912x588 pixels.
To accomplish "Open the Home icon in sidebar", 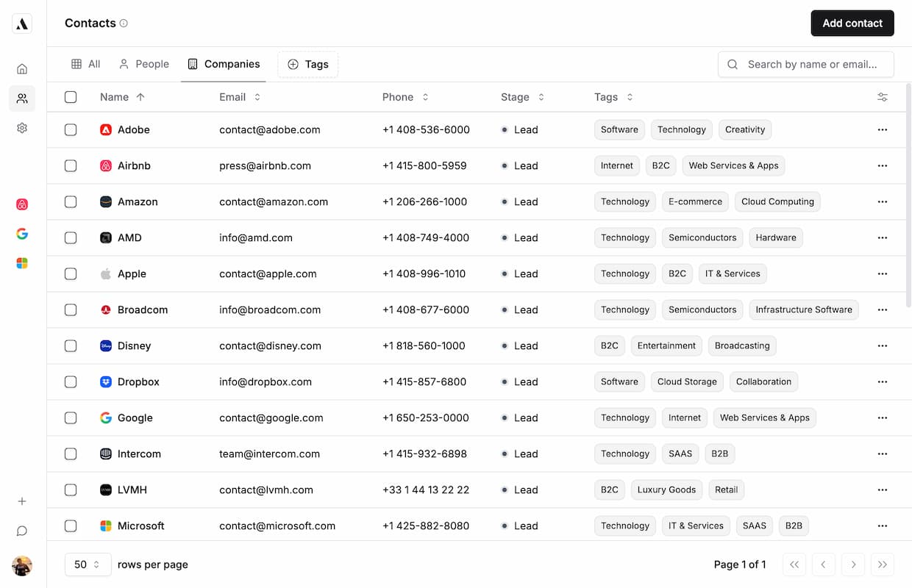I will click(22, 69).
